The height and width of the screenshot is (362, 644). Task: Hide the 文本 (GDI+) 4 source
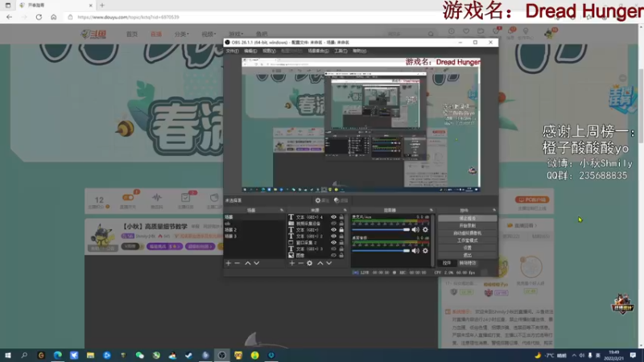coord(333,217)
